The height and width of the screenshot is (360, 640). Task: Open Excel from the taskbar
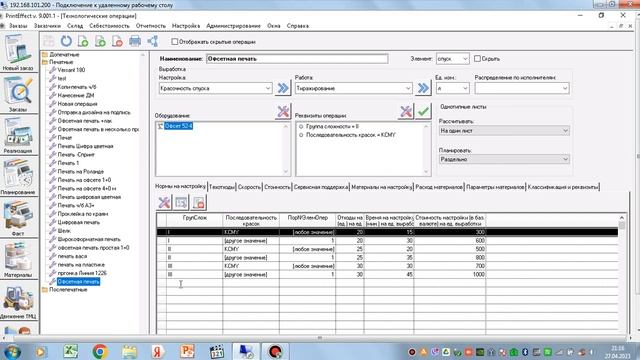pos(71,351)
